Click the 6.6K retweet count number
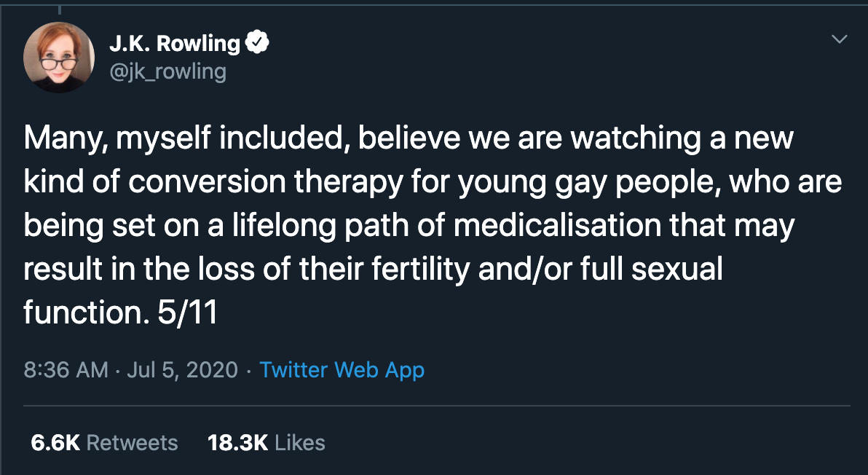The height and width of the screenshot is (475, 868). point(55,442)
